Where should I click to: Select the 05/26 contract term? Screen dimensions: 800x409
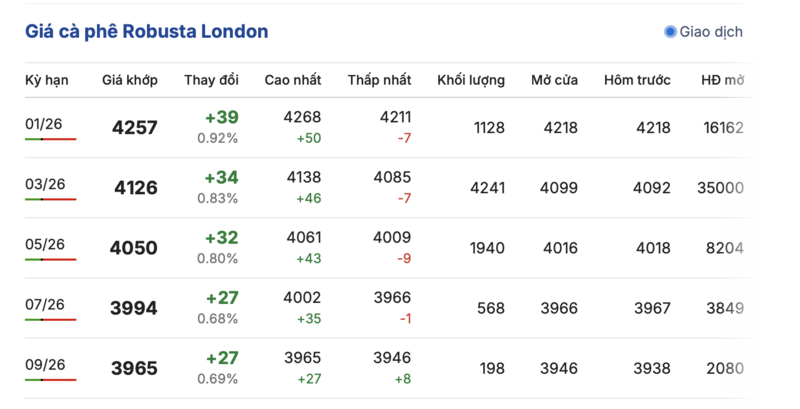[x=45, y=244]
